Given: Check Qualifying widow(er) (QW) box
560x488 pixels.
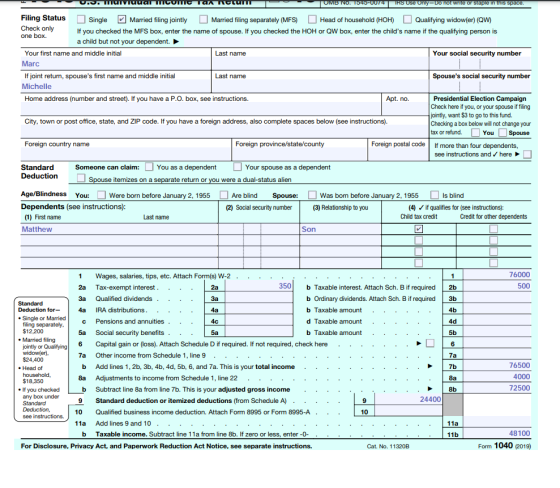Looking at the screenshot, I should pos(407,19).
